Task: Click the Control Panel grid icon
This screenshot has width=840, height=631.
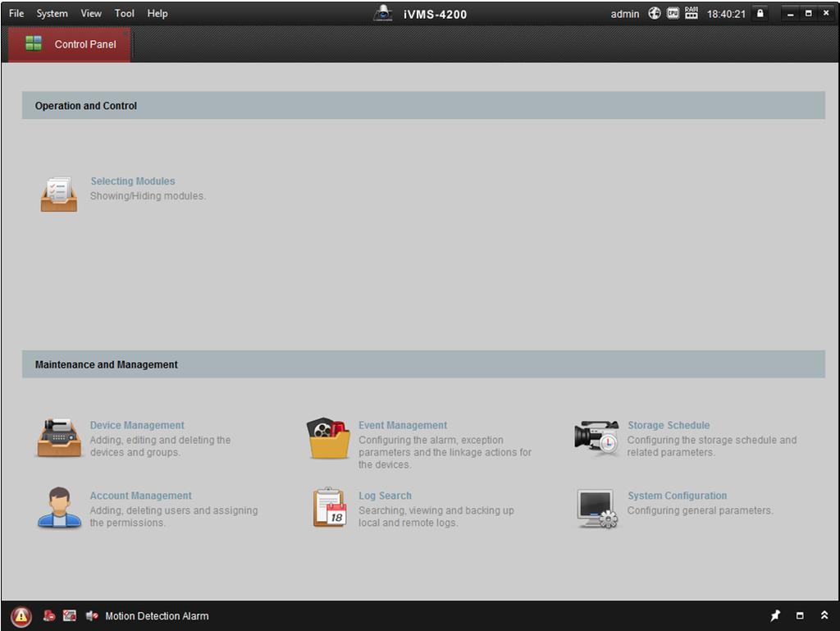Action: (x=34, y=43)
